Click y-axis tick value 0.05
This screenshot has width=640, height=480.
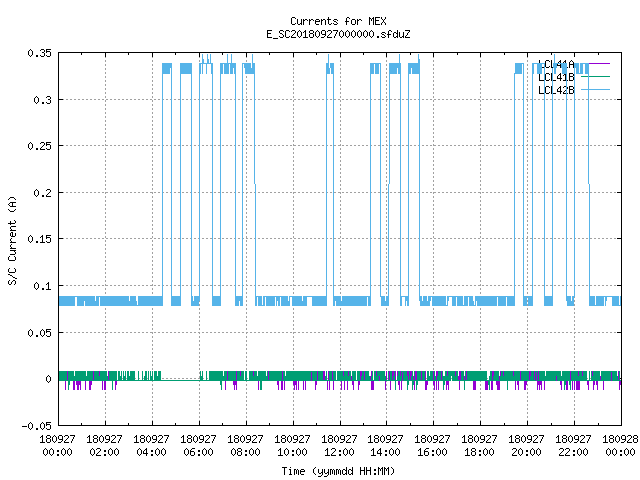point(40,333)
